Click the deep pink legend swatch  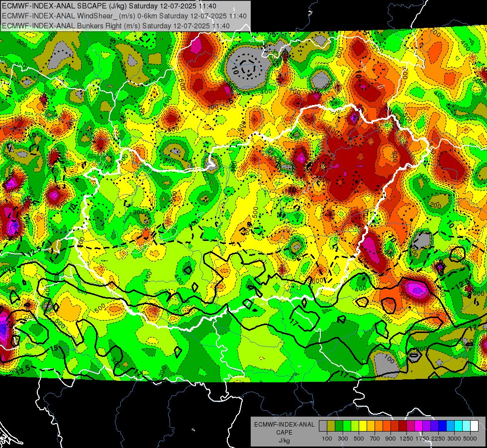[410, 426]
